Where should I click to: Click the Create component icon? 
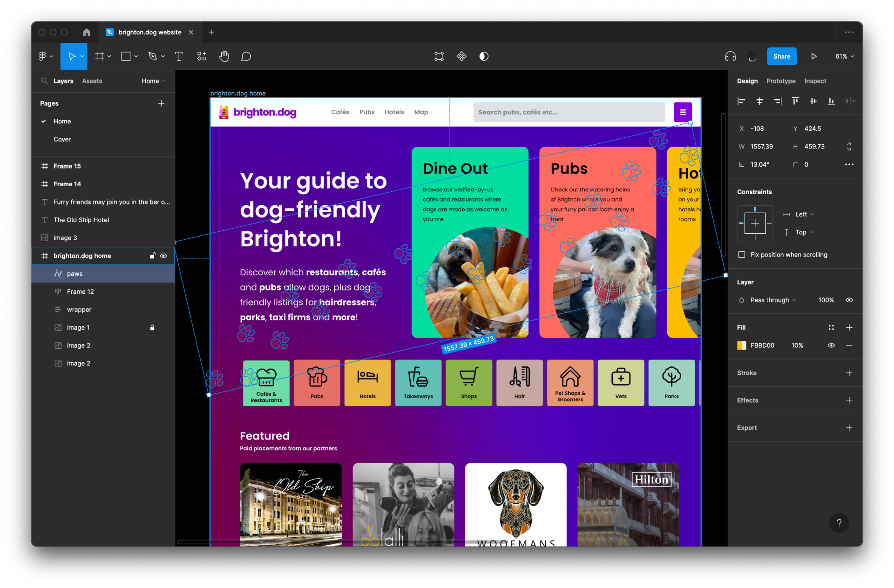point(461,56)
